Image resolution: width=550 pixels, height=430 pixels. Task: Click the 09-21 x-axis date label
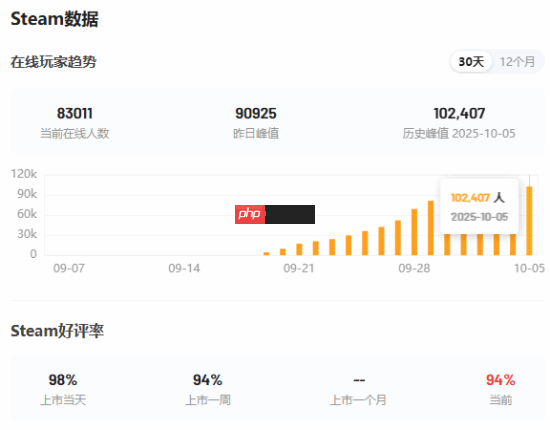[x=299, y=268]
